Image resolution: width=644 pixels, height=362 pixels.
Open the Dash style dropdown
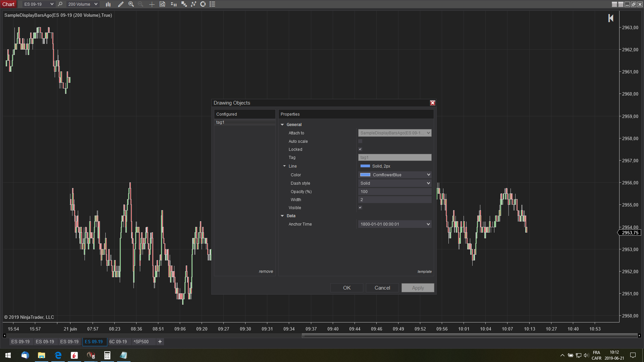(x=394, y=183)
